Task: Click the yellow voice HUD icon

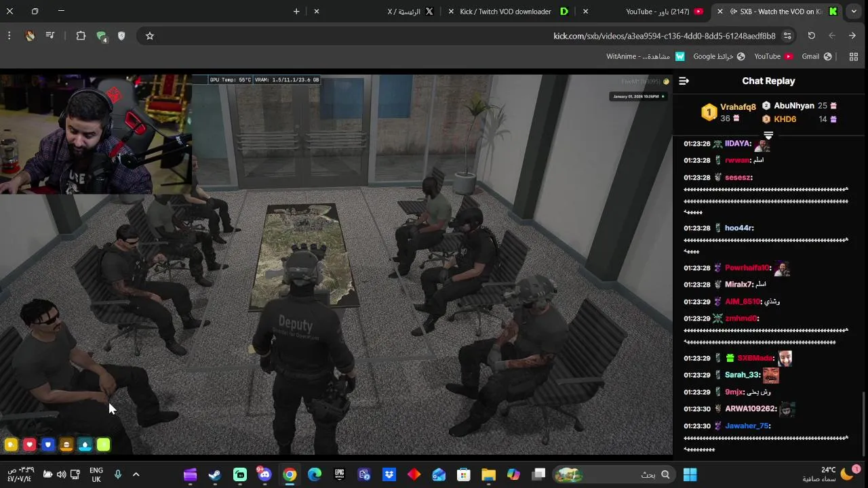Action: 11,445
